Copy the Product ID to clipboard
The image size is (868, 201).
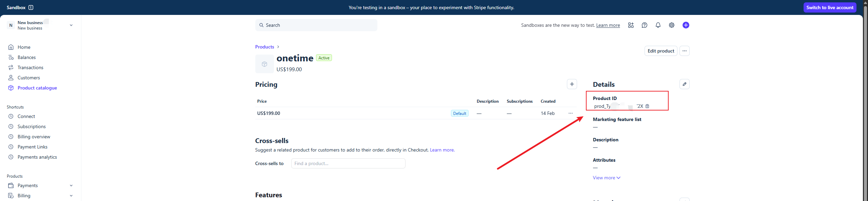pos(647,106)
